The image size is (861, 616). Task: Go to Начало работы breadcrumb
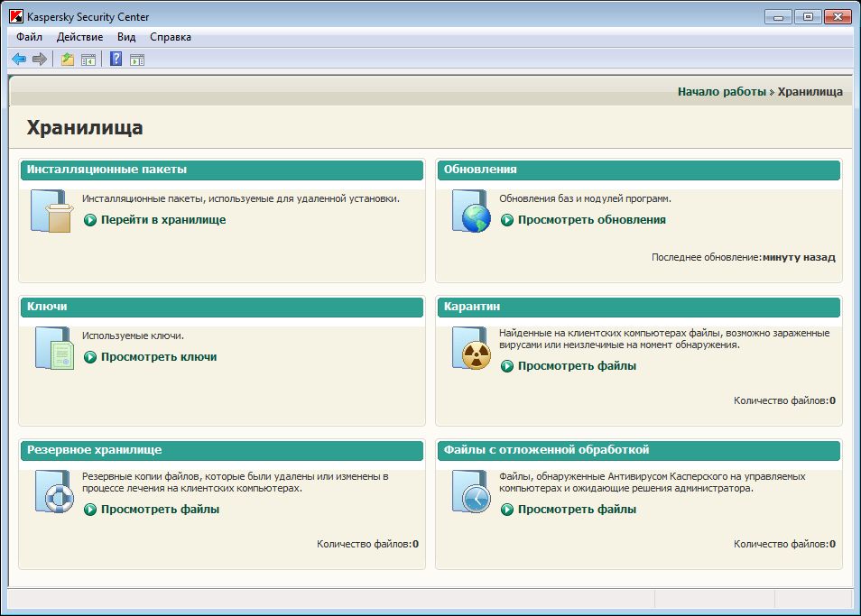pos(721,92)
